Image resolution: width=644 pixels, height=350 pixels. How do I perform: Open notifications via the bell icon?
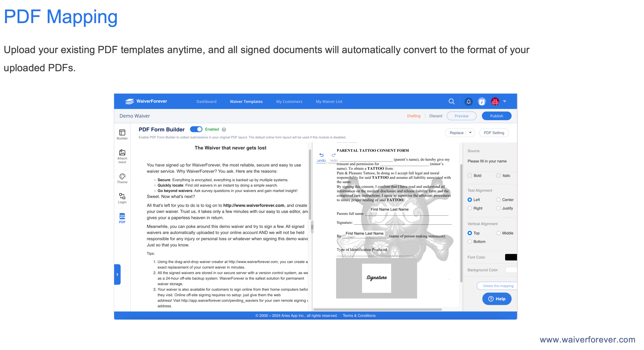[x=469, y=102]
